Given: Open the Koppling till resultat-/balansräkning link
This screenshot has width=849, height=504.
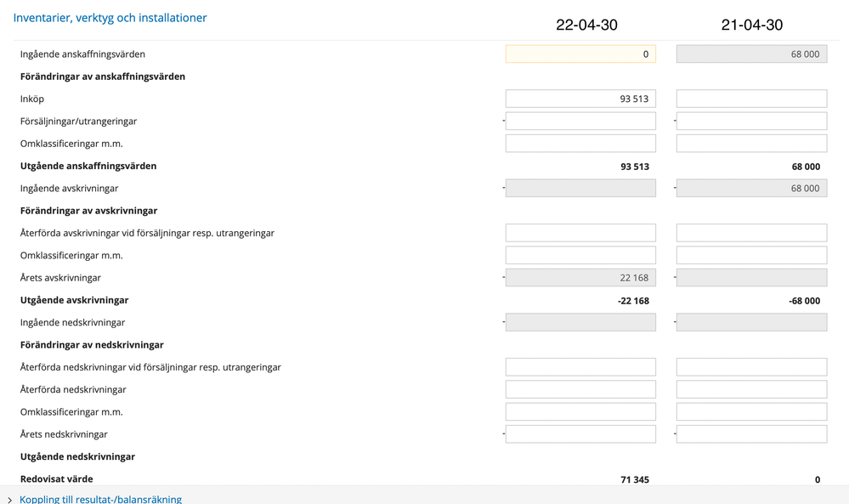Looking at the screenshot, I should point(100,499).
